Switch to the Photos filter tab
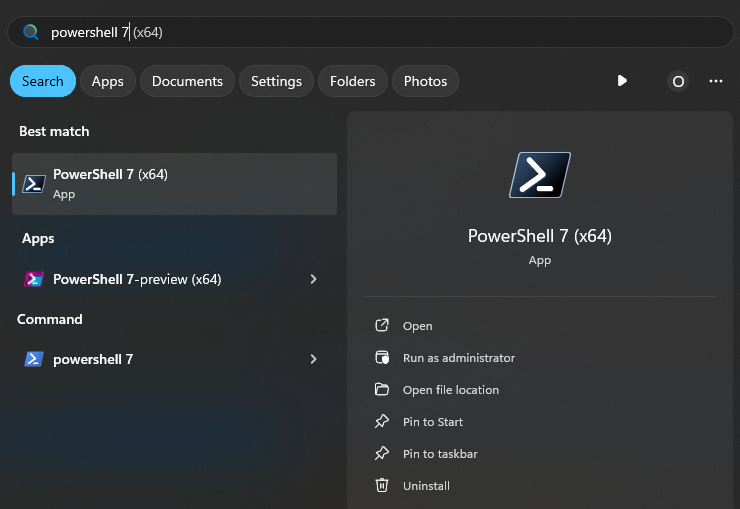The width and height of the screenshot is (740, 509). [x=425, y=81]
